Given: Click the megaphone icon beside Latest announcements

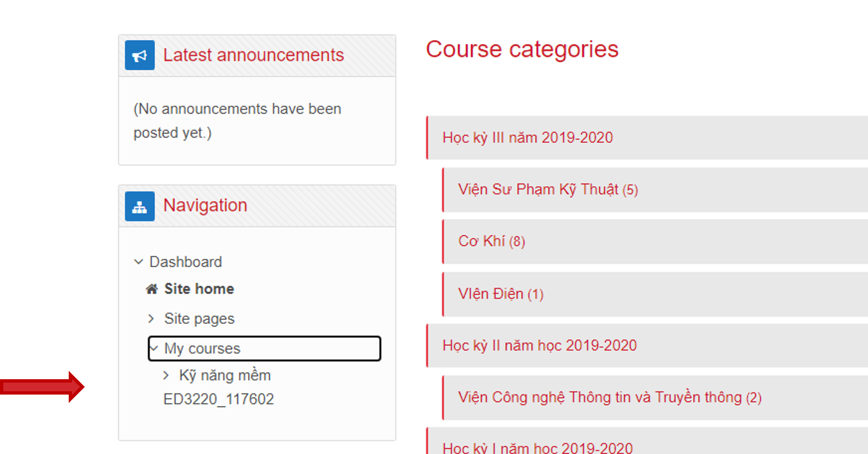Looking at the screenshot, I should (139, 55).
